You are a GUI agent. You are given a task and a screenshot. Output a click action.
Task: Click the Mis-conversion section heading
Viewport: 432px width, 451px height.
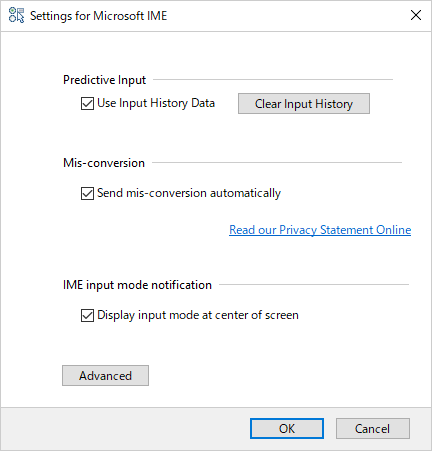tap(104, 163)
